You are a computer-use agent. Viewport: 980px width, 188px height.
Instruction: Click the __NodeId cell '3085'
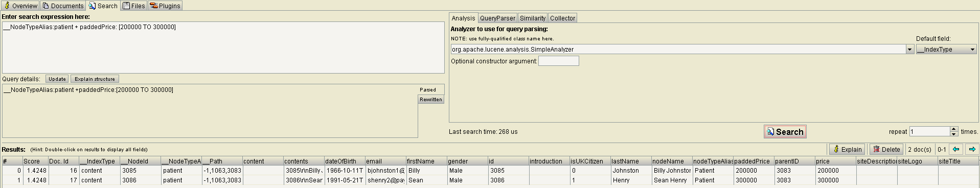(140, 171)
